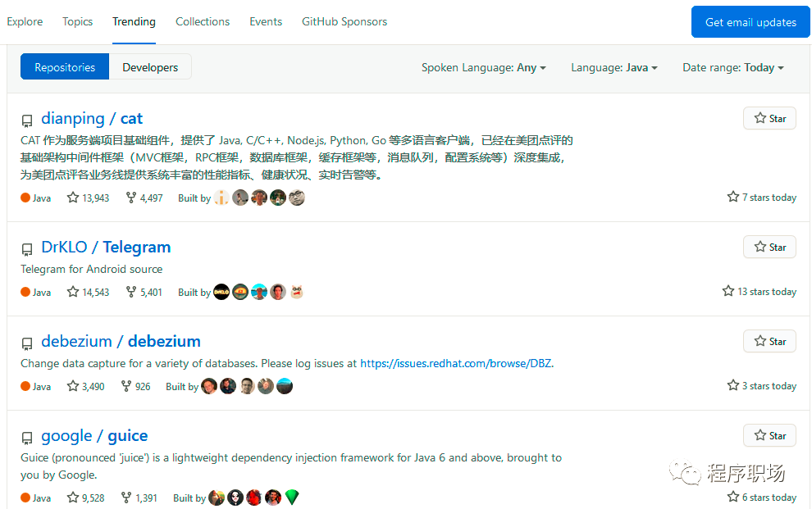View forks count 5,401 for Telegram
The height and width of the screenshot is (509, 812).
coord(144,293)
